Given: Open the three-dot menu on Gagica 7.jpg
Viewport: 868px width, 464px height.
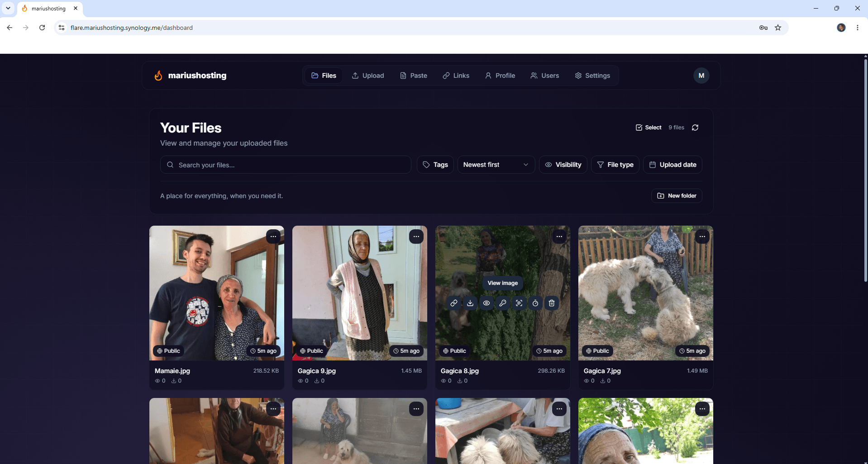Looking at the screenshot, I should pyautogui.click(x=702, y=237).
